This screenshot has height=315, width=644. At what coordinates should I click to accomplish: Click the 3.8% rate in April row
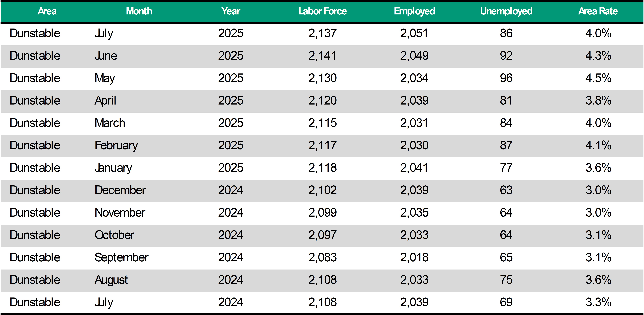[598, 101]
